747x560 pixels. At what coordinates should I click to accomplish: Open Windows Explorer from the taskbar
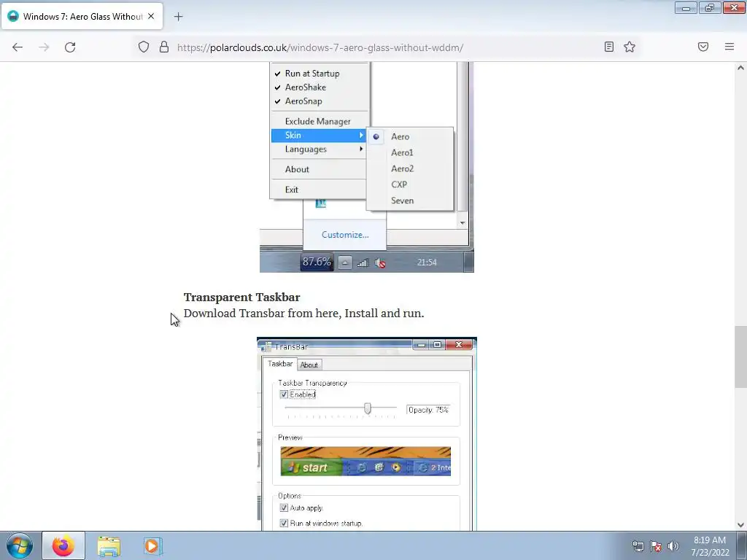[x=109, y=545]
